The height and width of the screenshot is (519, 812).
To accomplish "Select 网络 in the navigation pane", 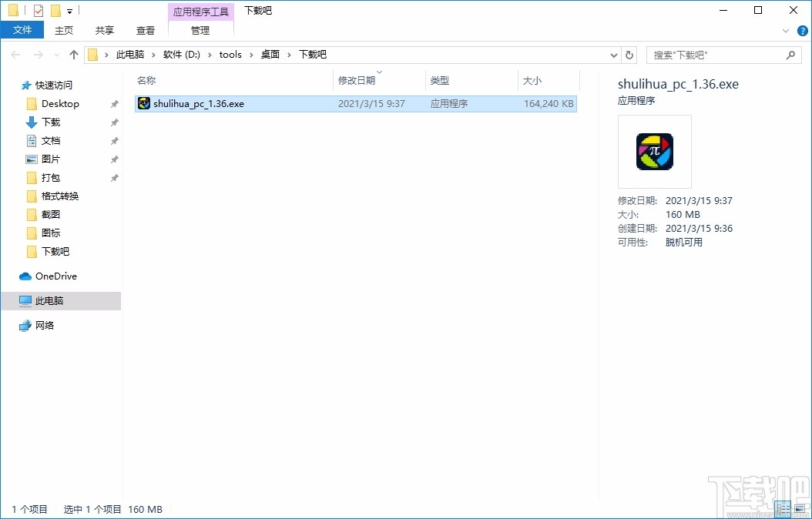I will click(48, 325).
